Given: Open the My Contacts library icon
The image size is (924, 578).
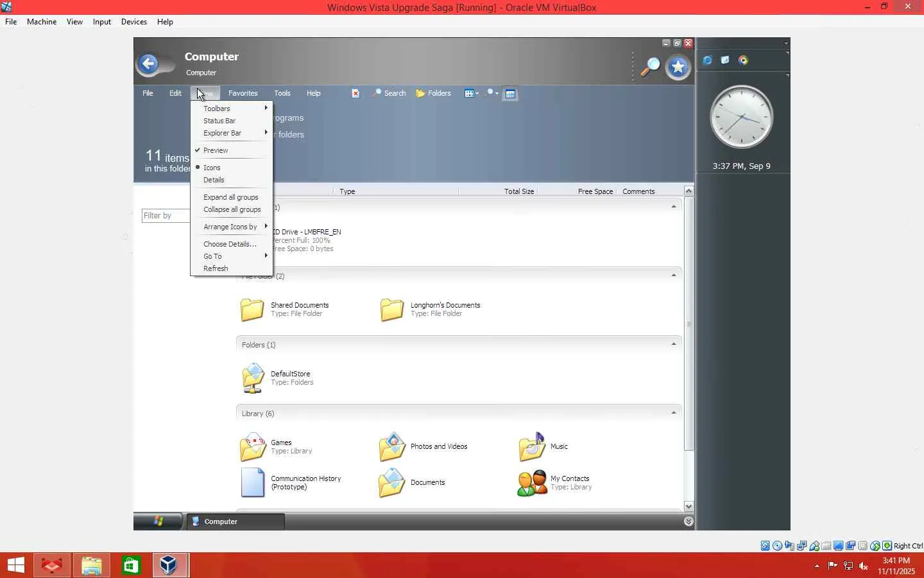Looking at the screenshot, I should (532, 483).
